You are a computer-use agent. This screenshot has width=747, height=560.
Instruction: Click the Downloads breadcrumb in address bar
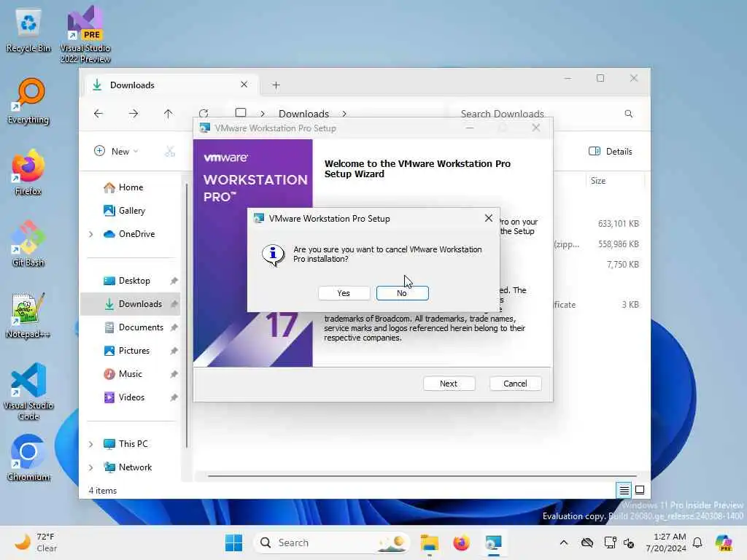coord(303,113)
